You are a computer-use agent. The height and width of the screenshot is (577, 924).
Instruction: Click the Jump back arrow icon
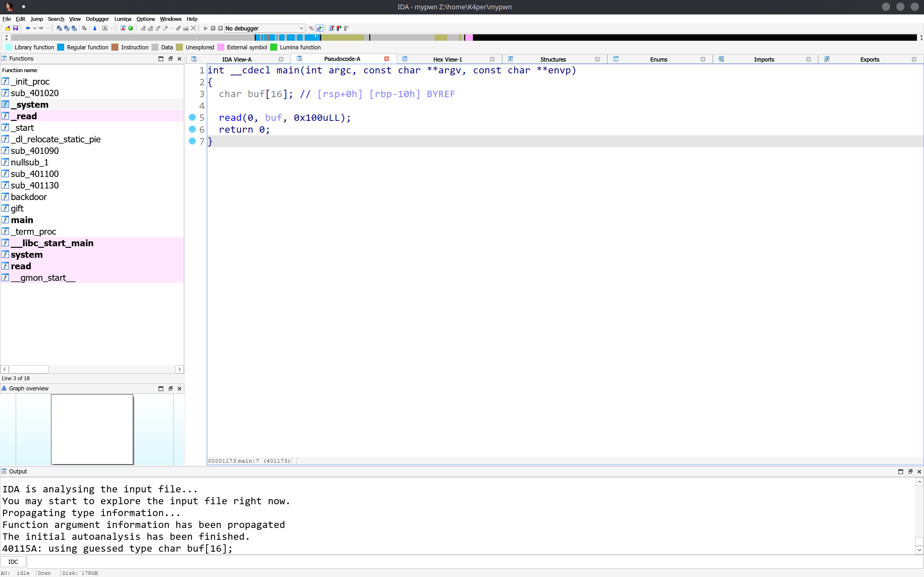point(28,28)
